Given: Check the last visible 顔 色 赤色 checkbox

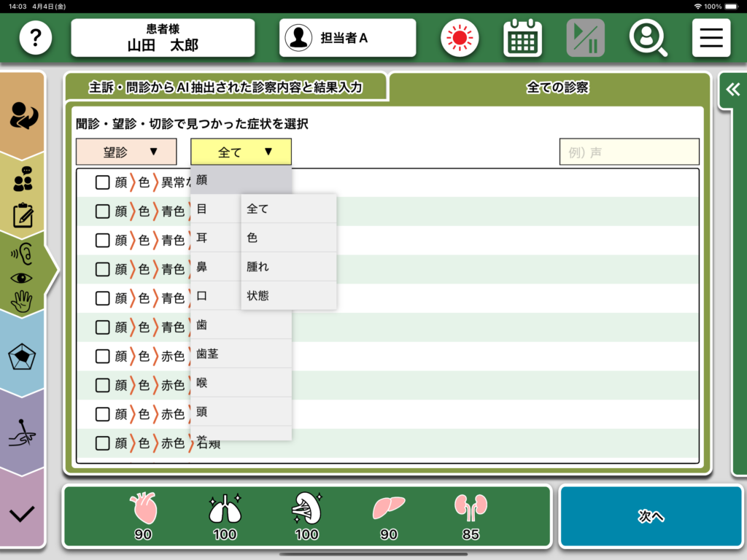Looking at the screenshot, I should click(103, 443).
